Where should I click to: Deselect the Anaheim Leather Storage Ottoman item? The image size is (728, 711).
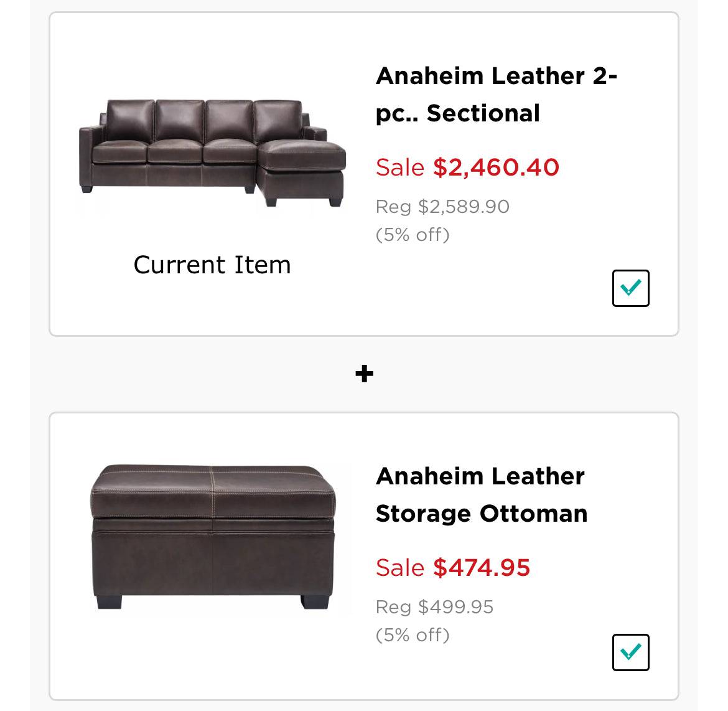click(x=630, y=651)
